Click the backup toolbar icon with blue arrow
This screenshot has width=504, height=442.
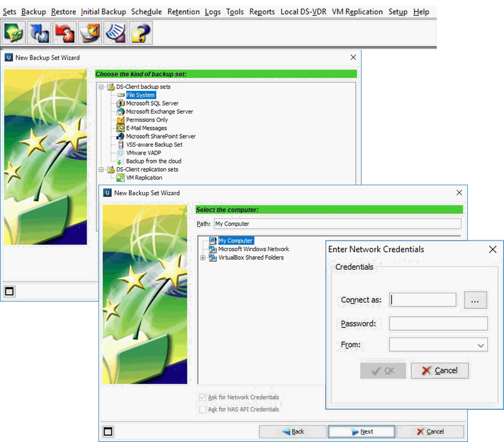(x=39, y=33)
